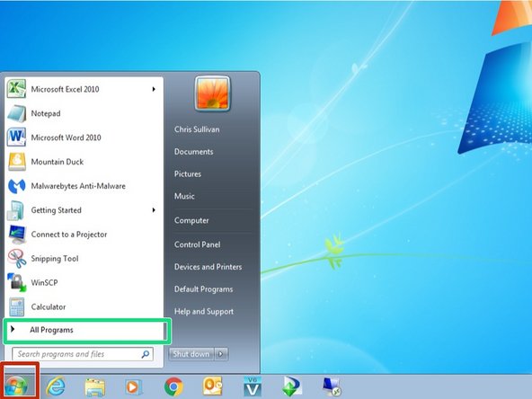Click the WinSCP icon
532x399 pixels.
tap(16, 282)
